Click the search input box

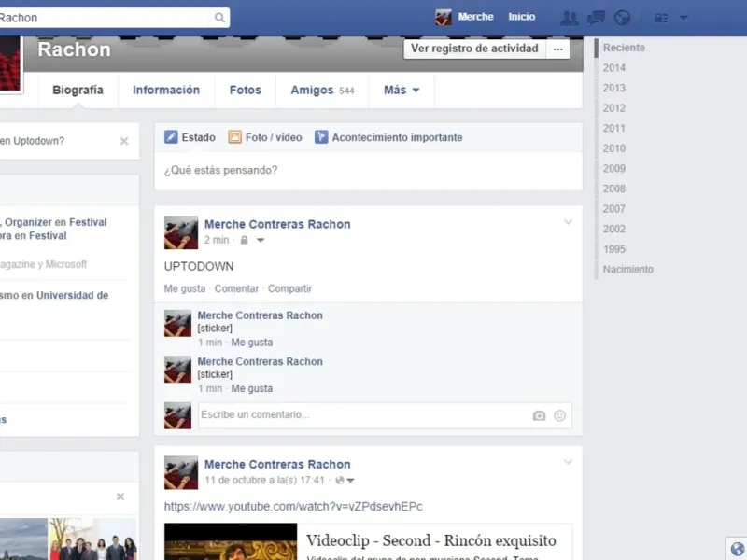(105, 18)
